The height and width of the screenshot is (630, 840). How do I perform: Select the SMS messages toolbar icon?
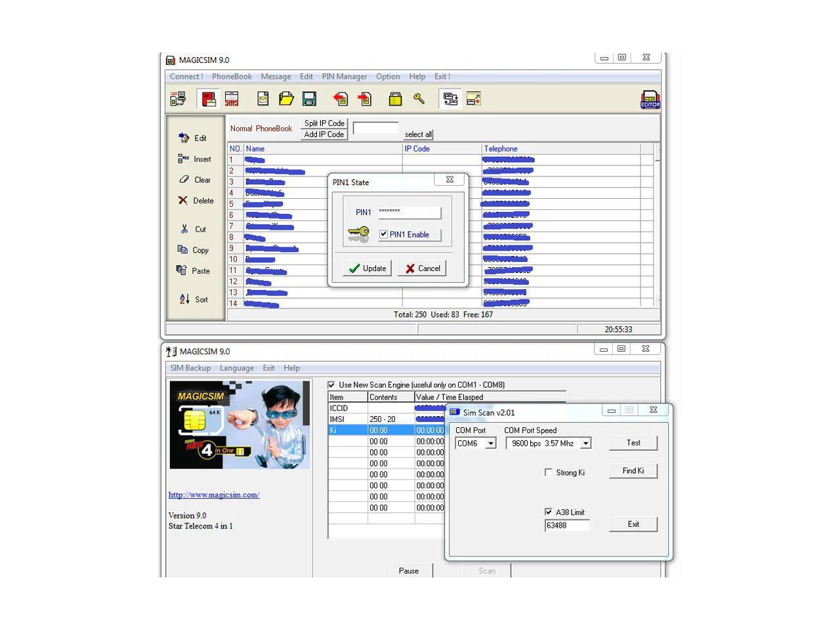point(232,98)
